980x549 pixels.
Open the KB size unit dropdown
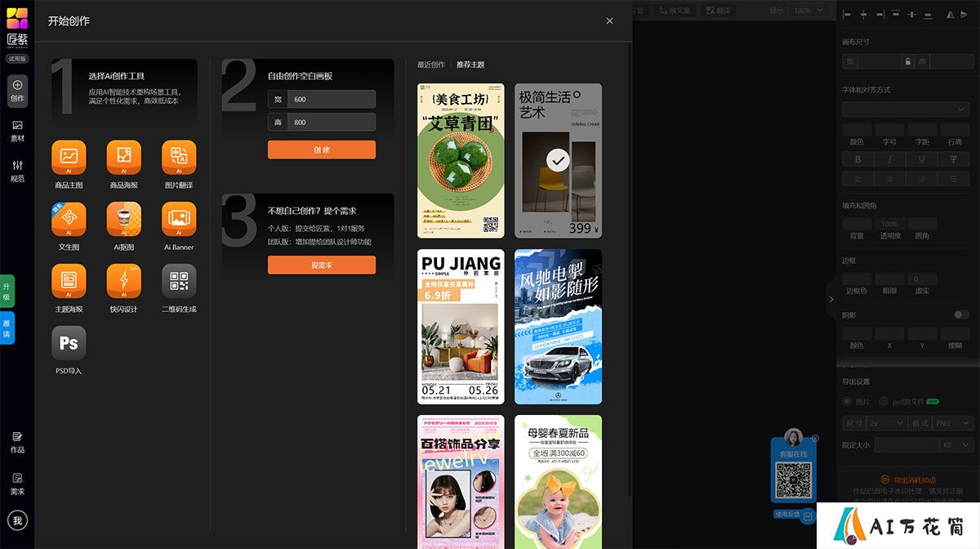point(955,445)
